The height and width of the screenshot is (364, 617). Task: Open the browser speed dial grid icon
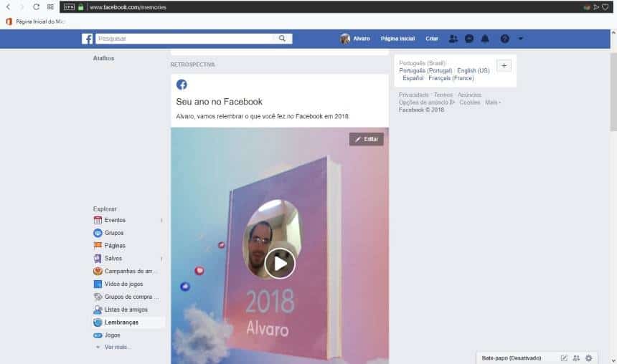click(x=50, y=7)
